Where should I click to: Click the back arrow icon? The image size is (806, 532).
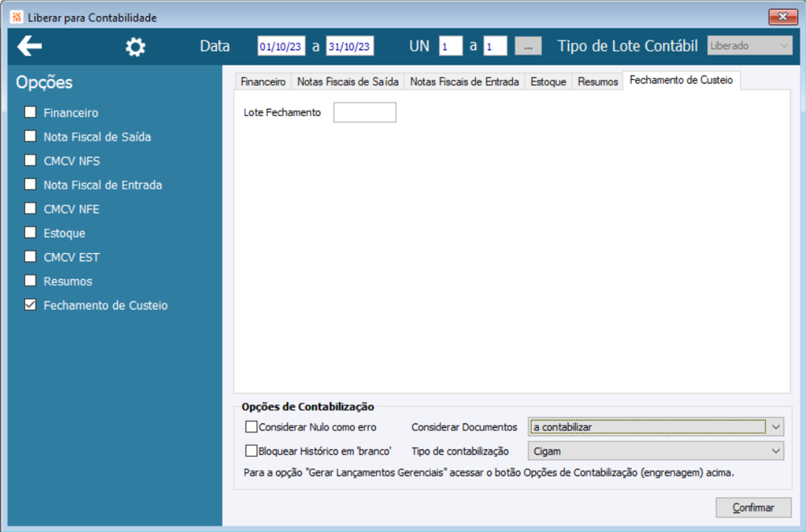pos(29,46)
